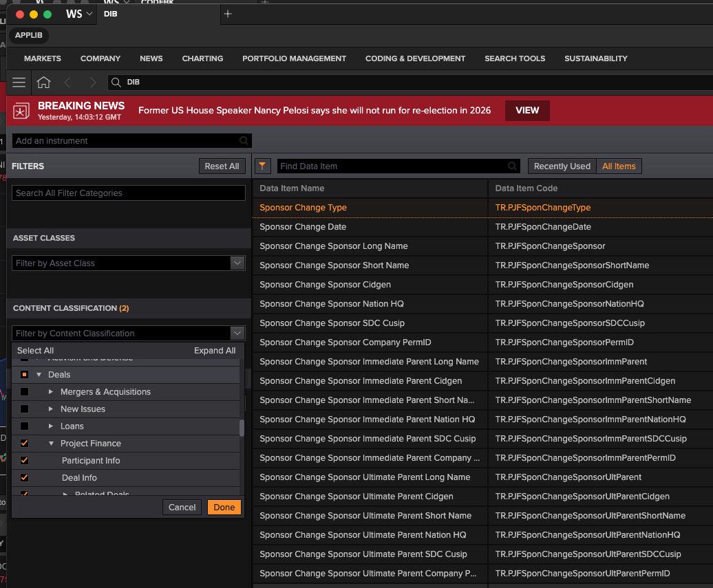Click Select All in classification list
Image resolution: width=713 pixels, height=588 pixels.
click(x=36, y=350)
